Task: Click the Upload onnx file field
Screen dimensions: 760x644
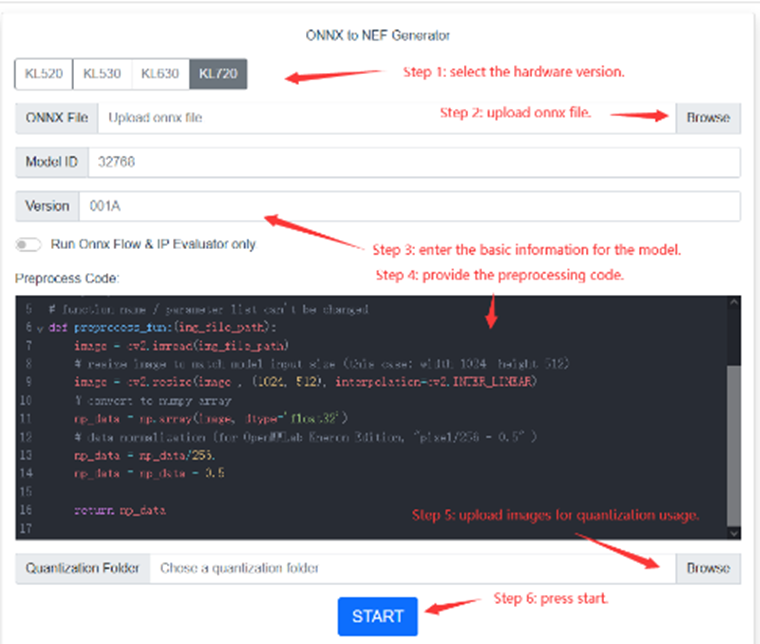Action: coord(387,118)
